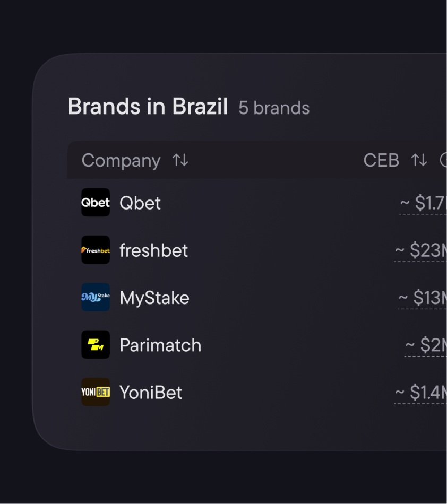Sort by Company using arrows icon

click(x=180, y=160)
